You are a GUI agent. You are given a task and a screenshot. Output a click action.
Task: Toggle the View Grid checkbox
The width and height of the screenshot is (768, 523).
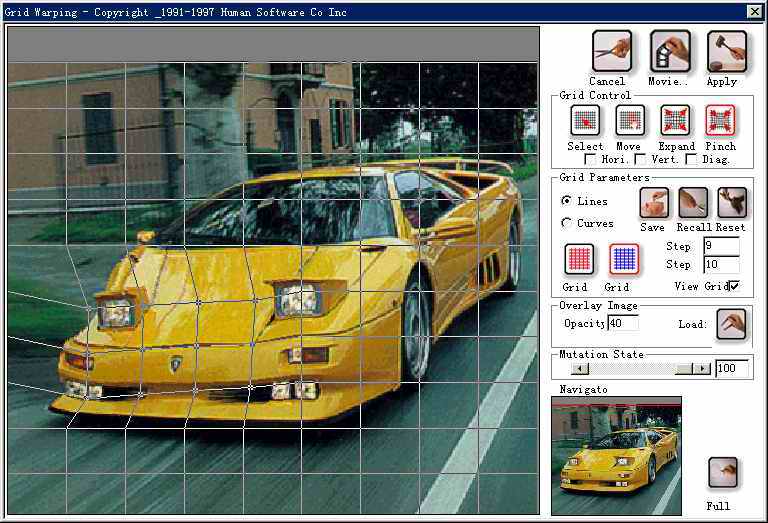tap(735, 287)
